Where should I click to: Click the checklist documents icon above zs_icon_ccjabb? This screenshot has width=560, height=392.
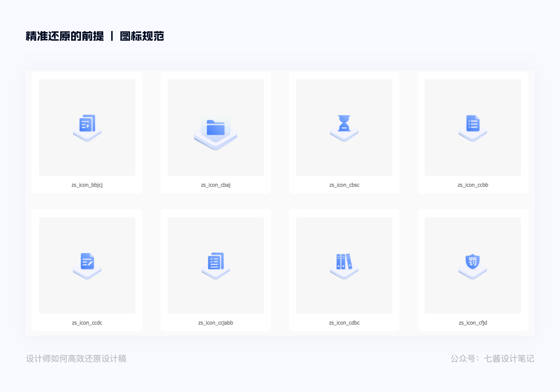coord(216,261)
